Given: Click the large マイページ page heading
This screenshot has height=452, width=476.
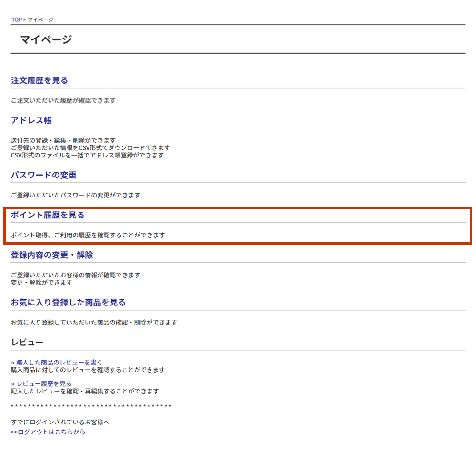Looking at the screenshot, I should coord(46,39).
